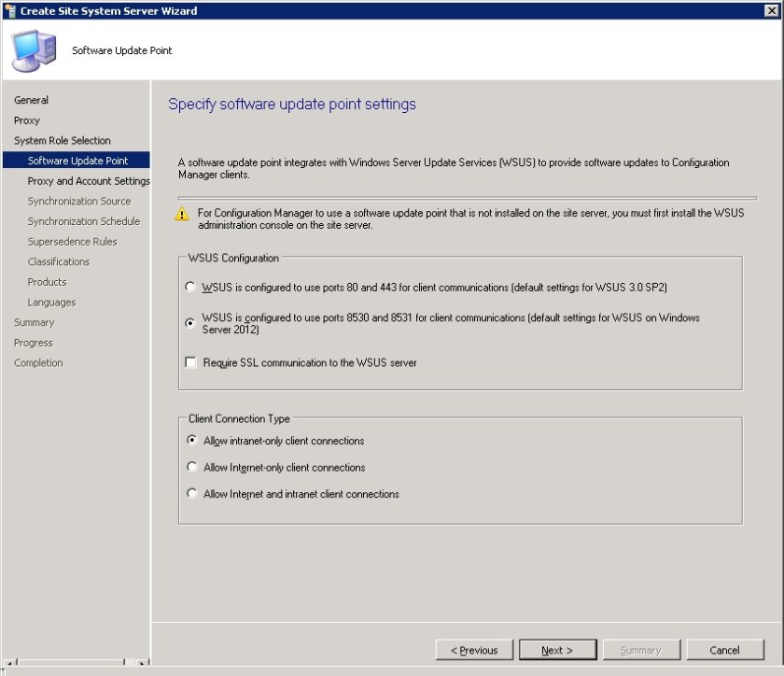Click the warning triangle icon near WSUS notice
This screenshot has width=784, height=676.
[183, 215]
